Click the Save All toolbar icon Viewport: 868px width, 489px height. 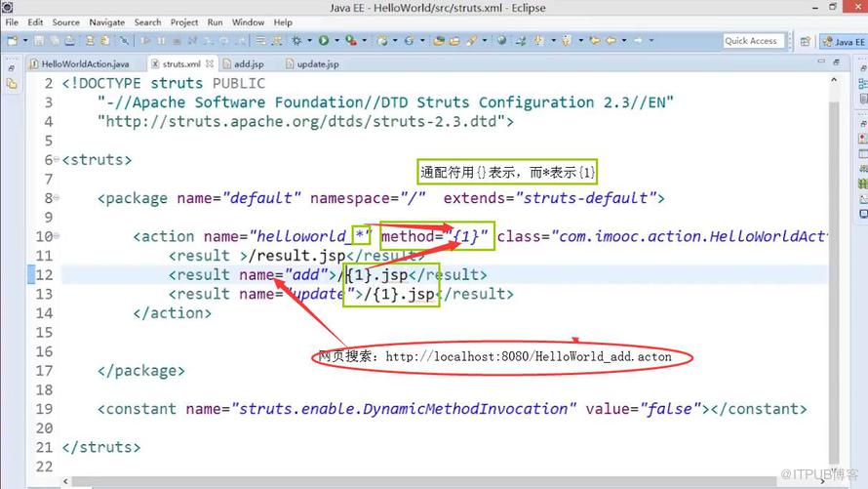point(55,40)
